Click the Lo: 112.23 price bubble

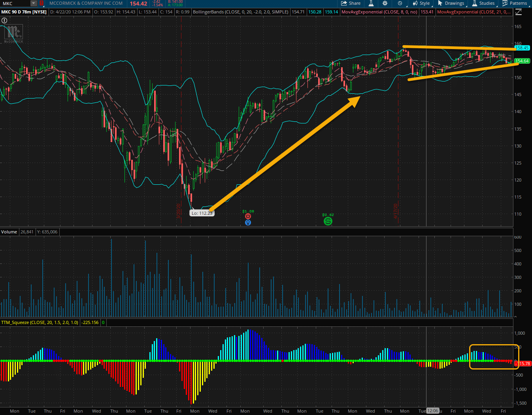pyautogui.click(x=202, y=213)
